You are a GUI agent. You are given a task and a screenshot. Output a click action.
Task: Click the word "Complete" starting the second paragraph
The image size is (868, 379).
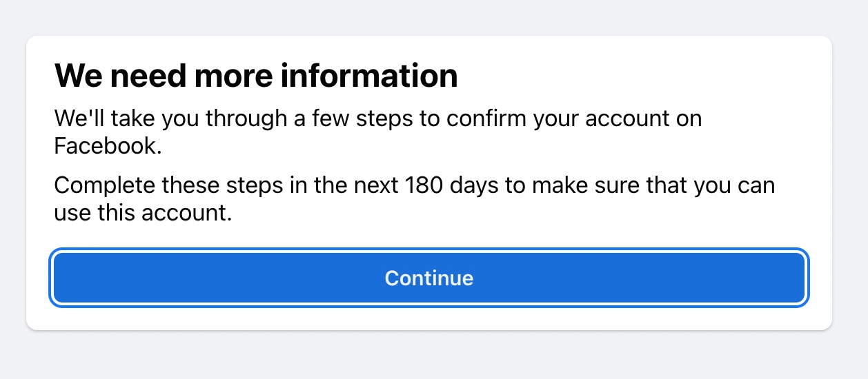(x=103, y=185)
